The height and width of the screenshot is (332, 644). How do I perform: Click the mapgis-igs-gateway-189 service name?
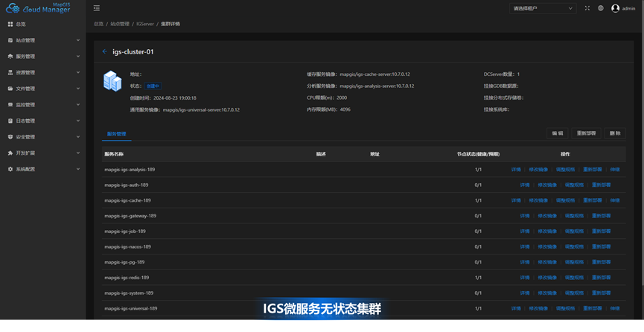(130, 216)
